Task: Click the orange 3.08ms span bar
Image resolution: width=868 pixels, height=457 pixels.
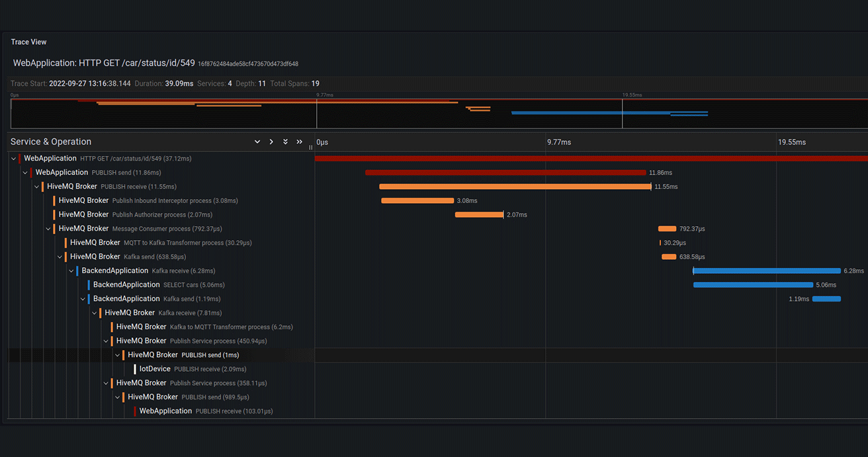Action: coord(417,200)
